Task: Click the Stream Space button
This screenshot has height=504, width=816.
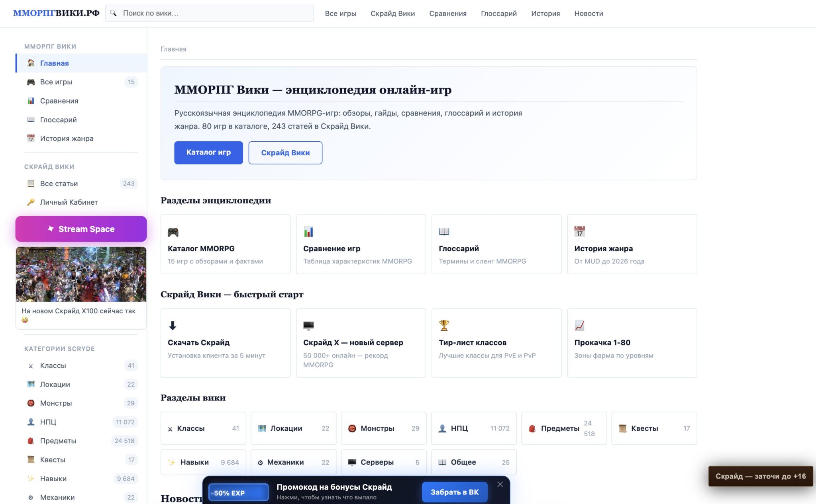Action: click(81, 229)
